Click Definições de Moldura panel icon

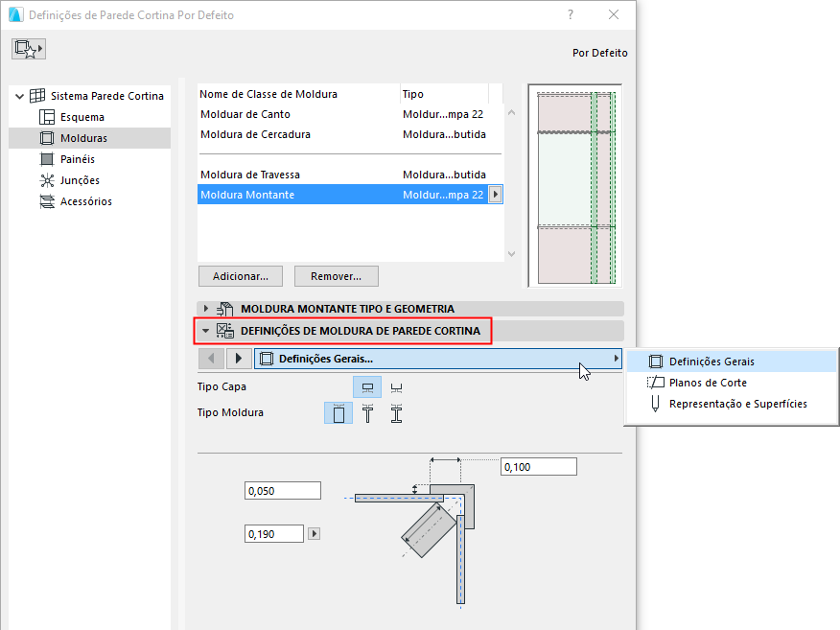(225, 331)
